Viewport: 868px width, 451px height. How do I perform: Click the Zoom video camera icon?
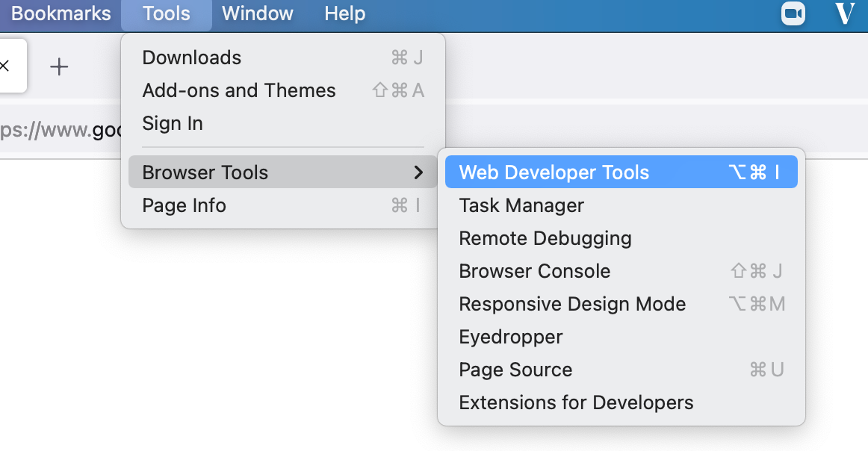pos(793,13)
